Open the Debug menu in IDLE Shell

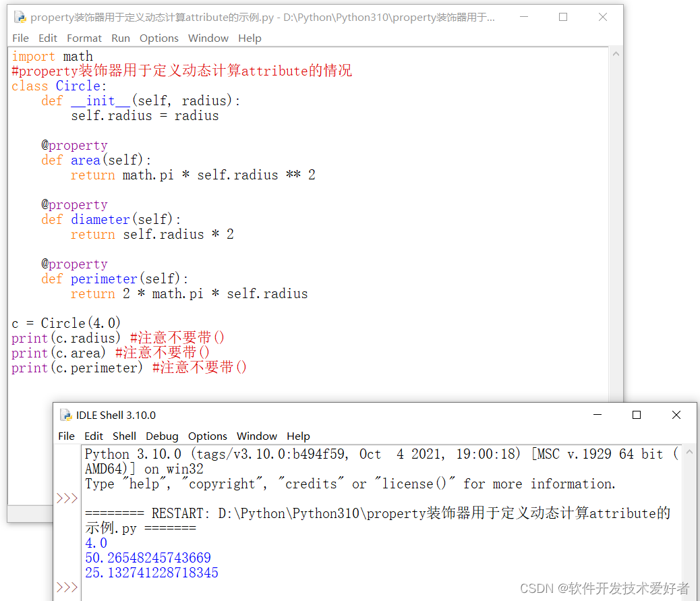[x=162, y=436]
